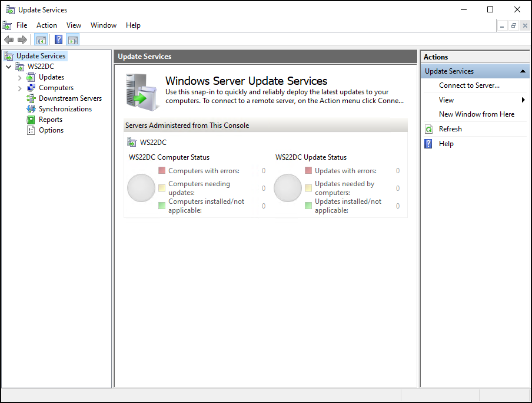The height and width of the screenshot is (403, 532).
Task: Click the Downstream Servers tree icon
Action: 31,98
